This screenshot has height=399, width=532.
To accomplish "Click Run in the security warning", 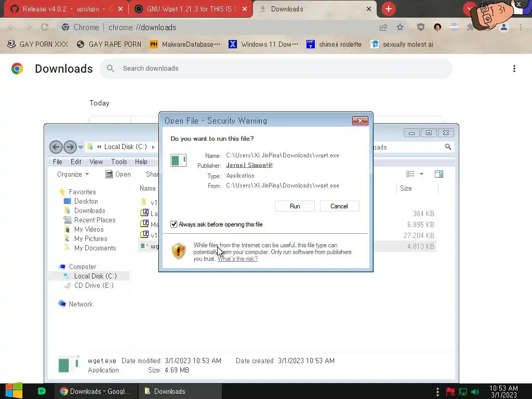I will pyautogui.click(x=295, y=206).
